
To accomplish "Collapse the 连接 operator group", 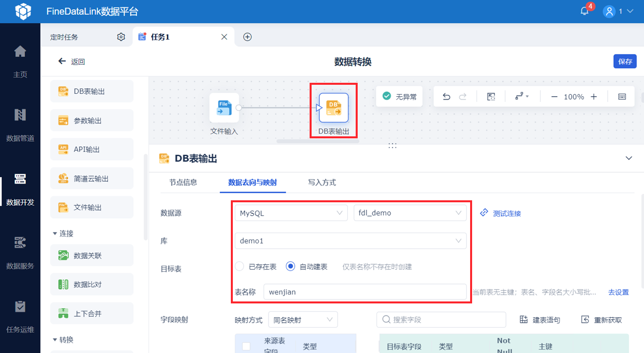I will (x=55, y=234).
